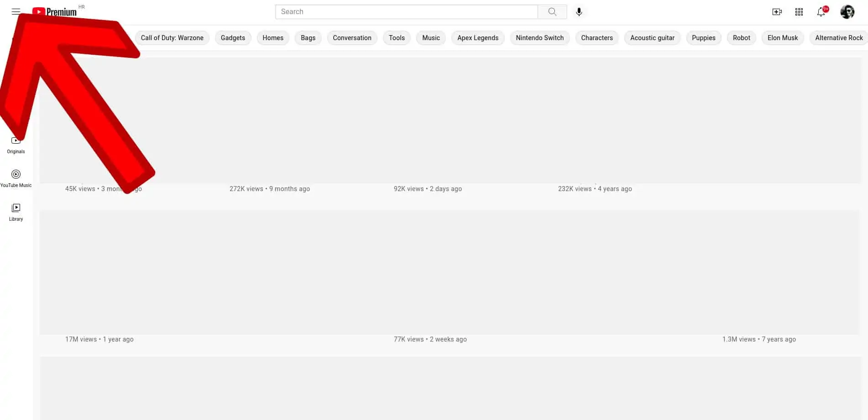
Task: Filter by the Nintendo Switch chip
Action: (x=539, y=38)
